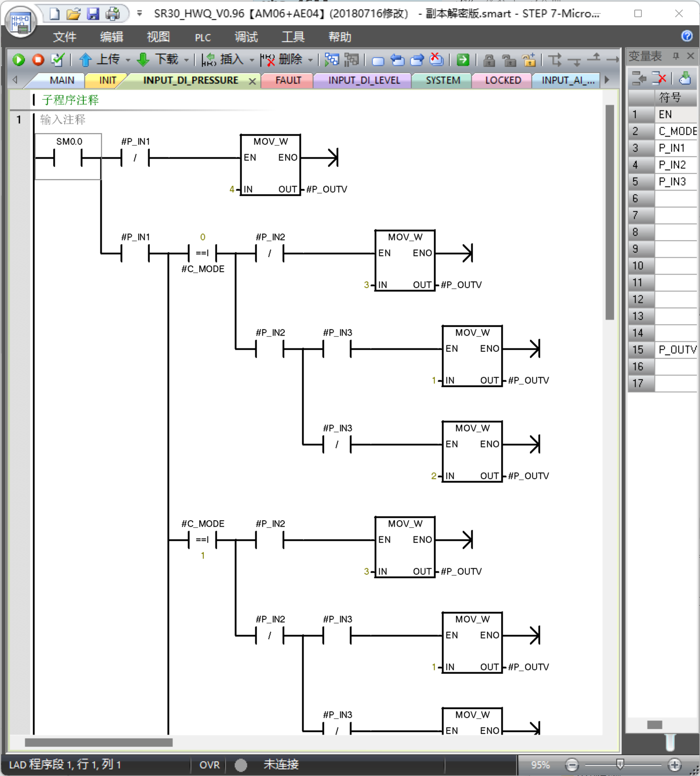The image size is (700, 776).
Task: Expand the insert dropdown arrow
Action: 251,60
